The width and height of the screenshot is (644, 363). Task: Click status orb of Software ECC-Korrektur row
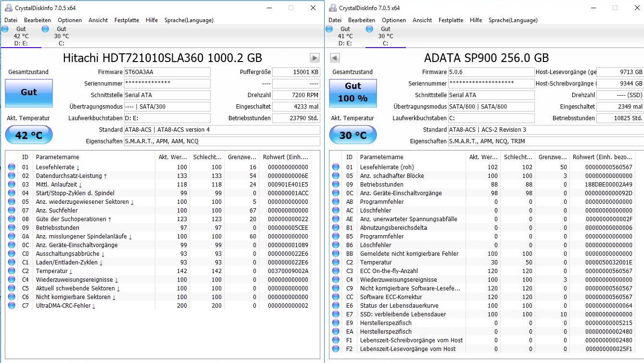point(336,297)
